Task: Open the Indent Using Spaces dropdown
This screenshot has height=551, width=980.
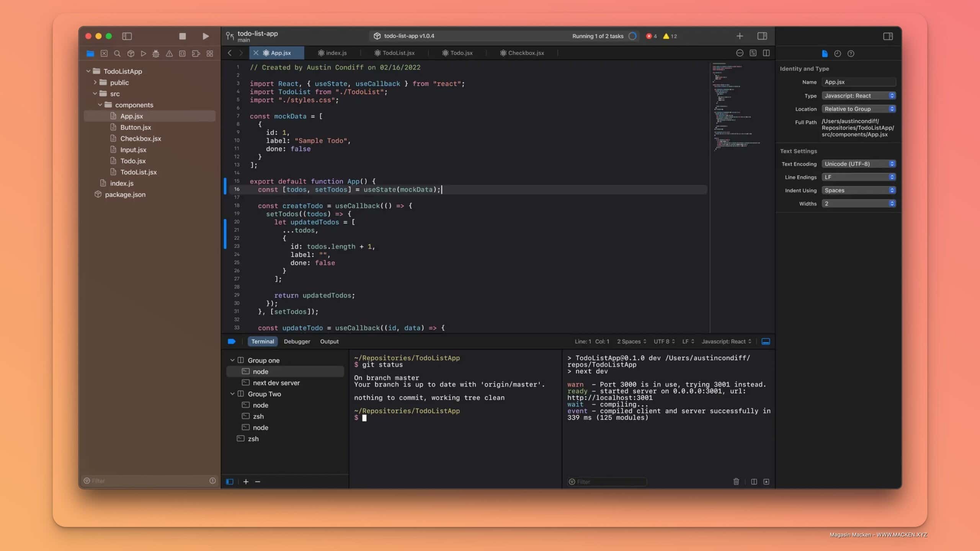Action: [859, 190]
